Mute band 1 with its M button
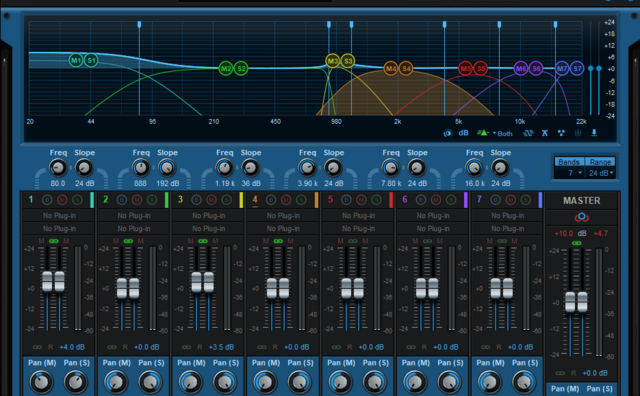640x396 pixels. pos(62,200)
